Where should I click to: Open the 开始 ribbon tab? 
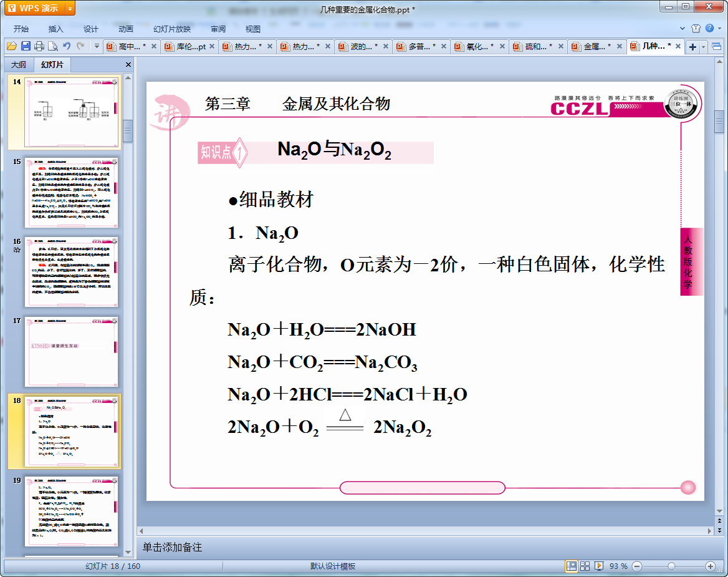pyautogui.click(x=21, y=29)
